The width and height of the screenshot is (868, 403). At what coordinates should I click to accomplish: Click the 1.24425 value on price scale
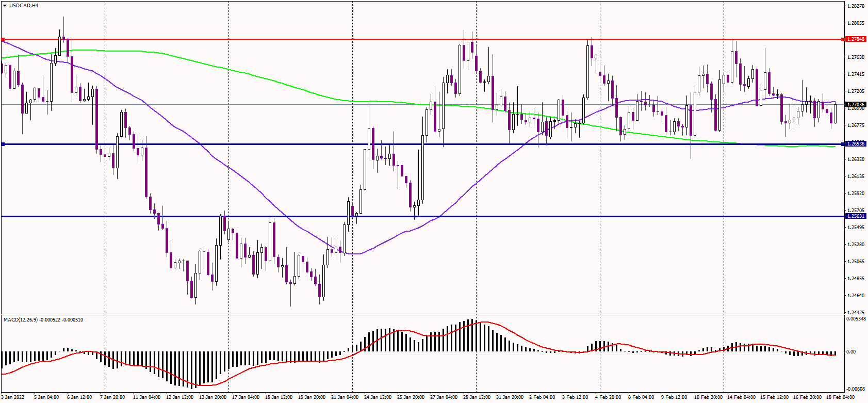pyautogui.click(x=856, y=313)
